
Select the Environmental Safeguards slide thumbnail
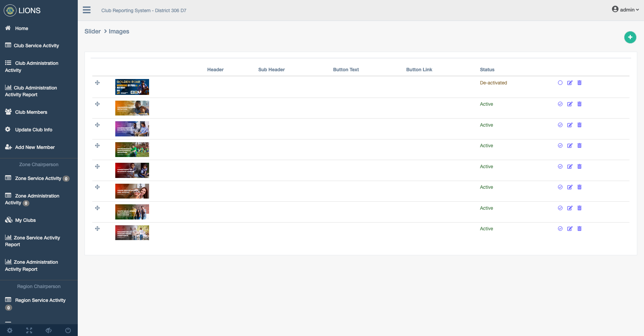[132, 149]
